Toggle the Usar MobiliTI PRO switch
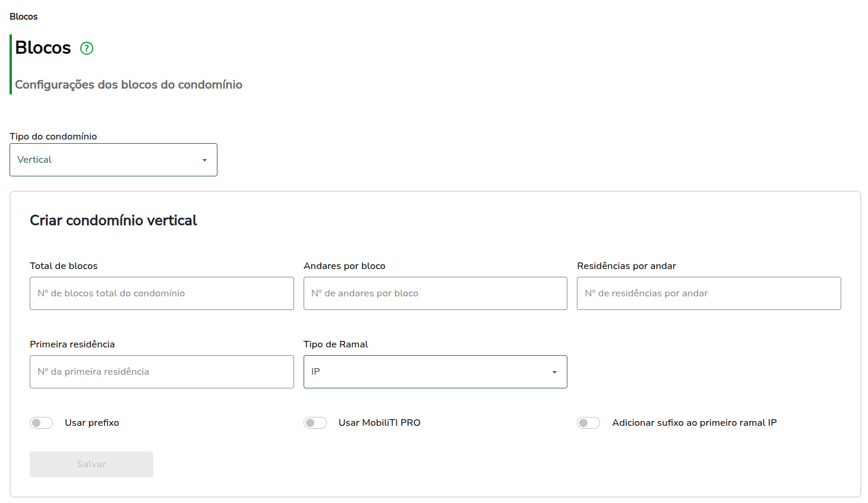This screenshot has width=868, height=503. point(315,423)
